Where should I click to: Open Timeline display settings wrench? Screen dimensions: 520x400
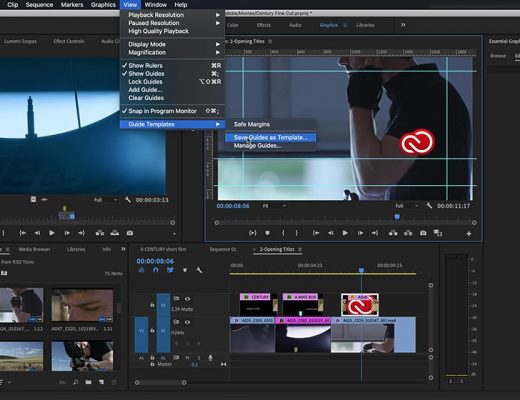[199, 270]
